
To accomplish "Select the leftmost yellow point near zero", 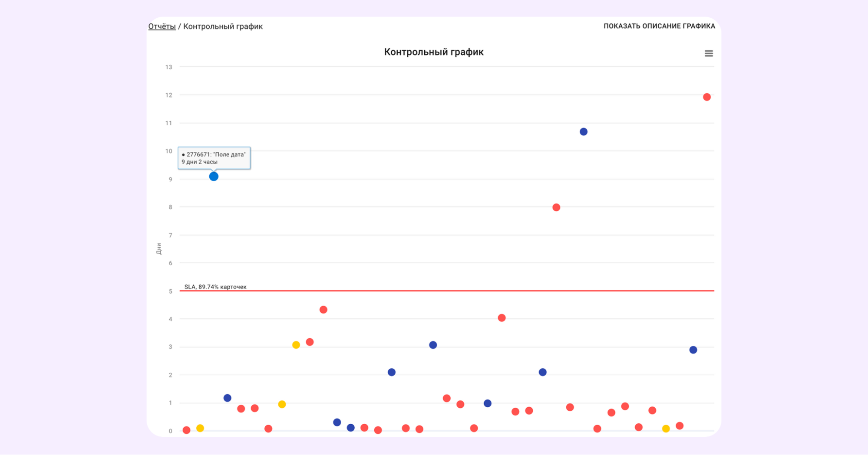I will tap(200, 429).
